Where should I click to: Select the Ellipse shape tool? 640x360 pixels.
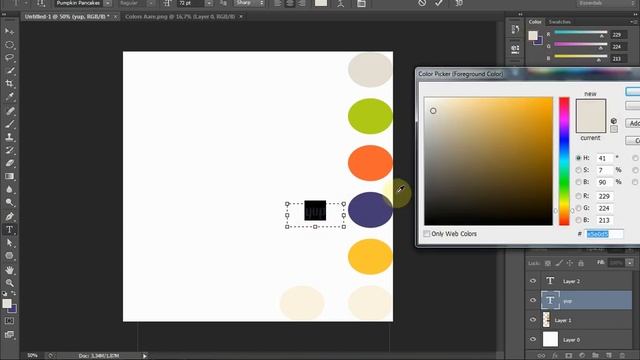(9, 256)
